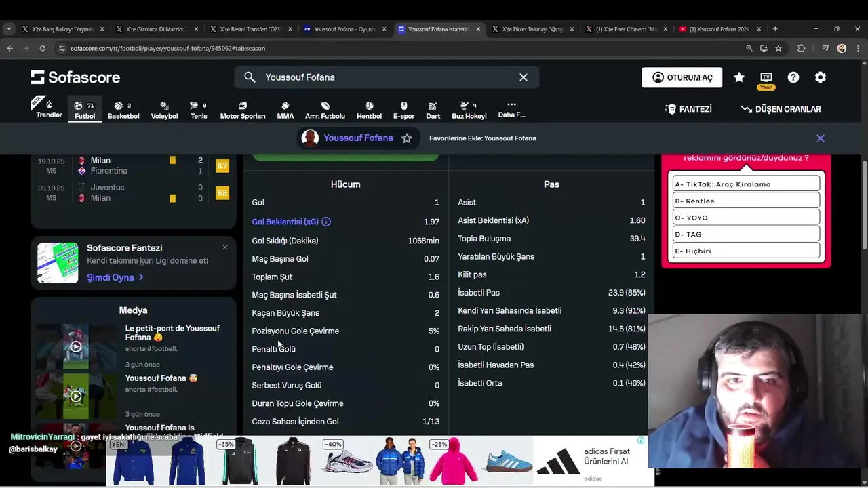
Task: Switch to the X'te Gianluca Di Marzio tab
Action: [157, 29]
